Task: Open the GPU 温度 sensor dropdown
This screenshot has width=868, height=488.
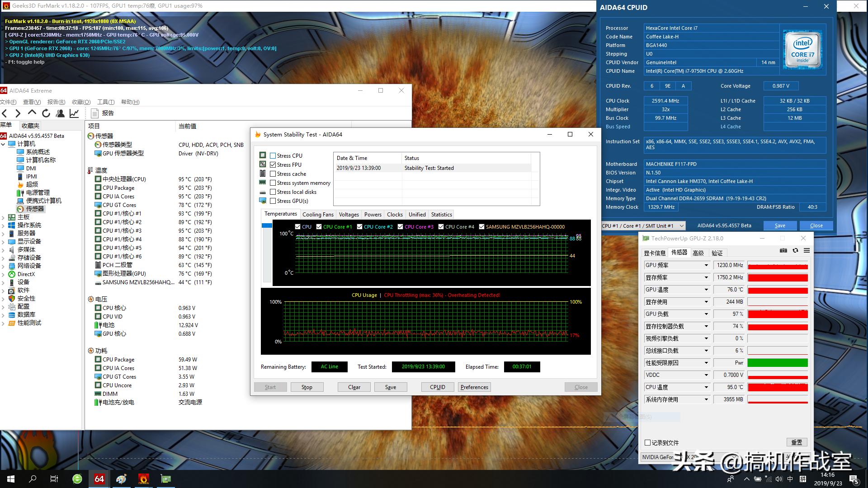Action: [x=706, y=290]
